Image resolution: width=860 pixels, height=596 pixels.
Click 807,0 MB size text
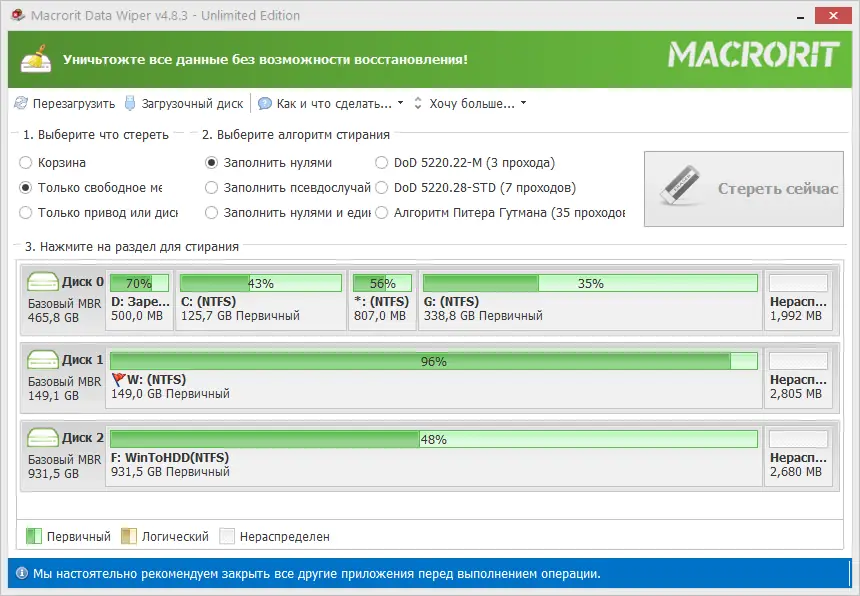[x=380, y=316]
